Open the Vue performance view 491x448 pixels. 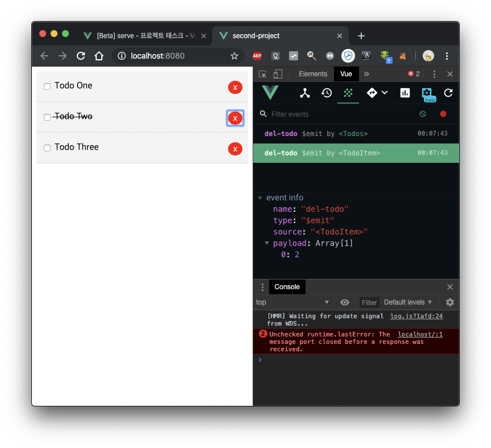coord(405,93)
